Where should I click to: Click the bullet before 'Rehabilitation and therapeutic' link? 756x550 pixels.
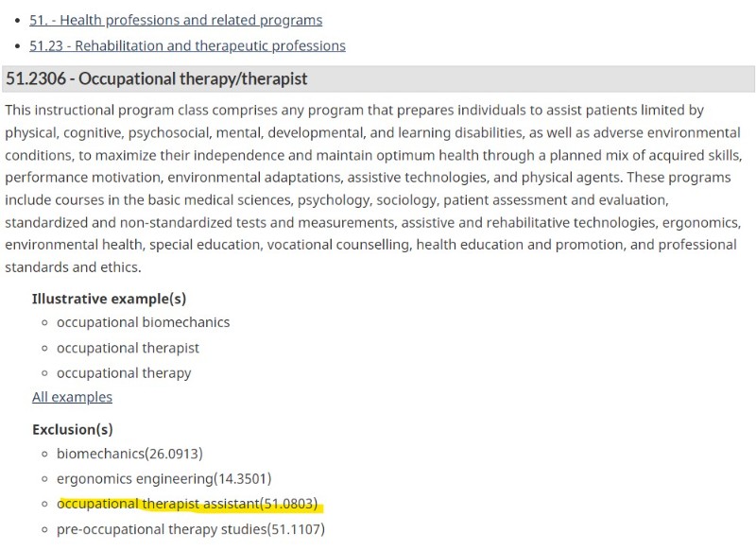pos(18,46)
